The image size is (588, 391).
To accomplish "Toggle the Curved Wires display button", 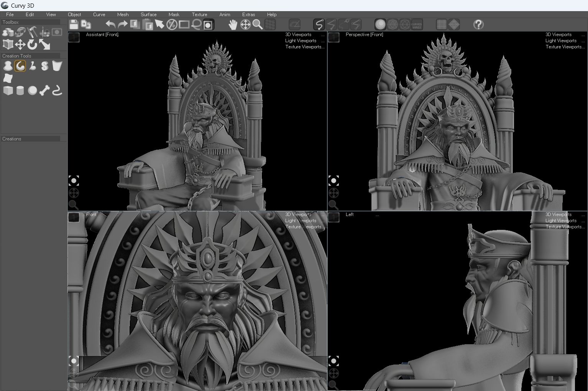I will [x=417, y=25].
